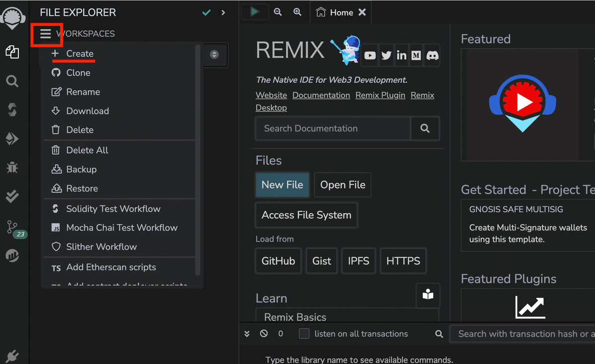Click the documentation search magnifier button
The image size is (595, 364).
(x=425, y=128)
